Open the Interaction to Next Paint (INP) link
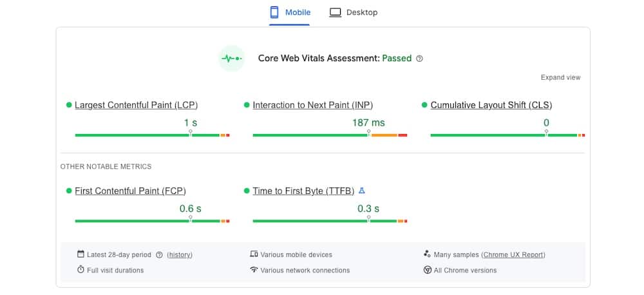The image size is (644, 295). tap(312, 105)
